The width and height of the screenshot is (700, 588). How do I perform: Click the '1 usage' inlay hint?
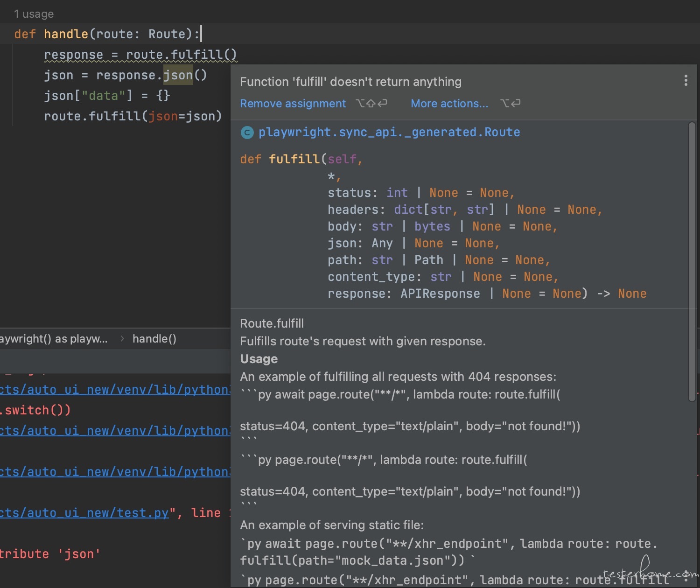coord(34,14)
